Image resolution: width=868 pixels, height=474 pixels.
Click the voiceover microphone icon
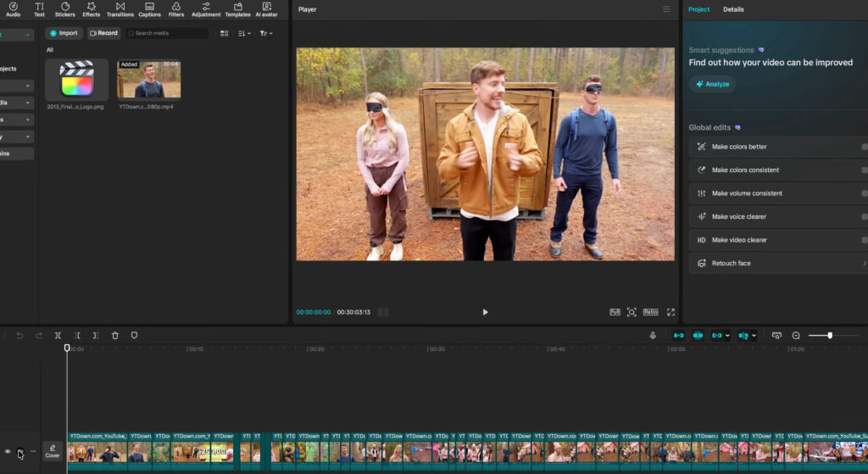(653, 336)
